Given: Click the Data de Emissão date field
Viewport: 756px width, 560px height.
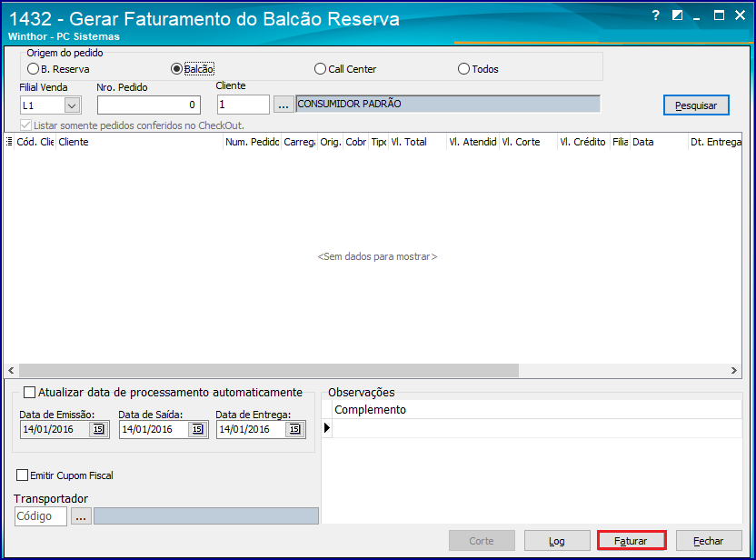Looking at the screenshot, I should coord(55,429).
